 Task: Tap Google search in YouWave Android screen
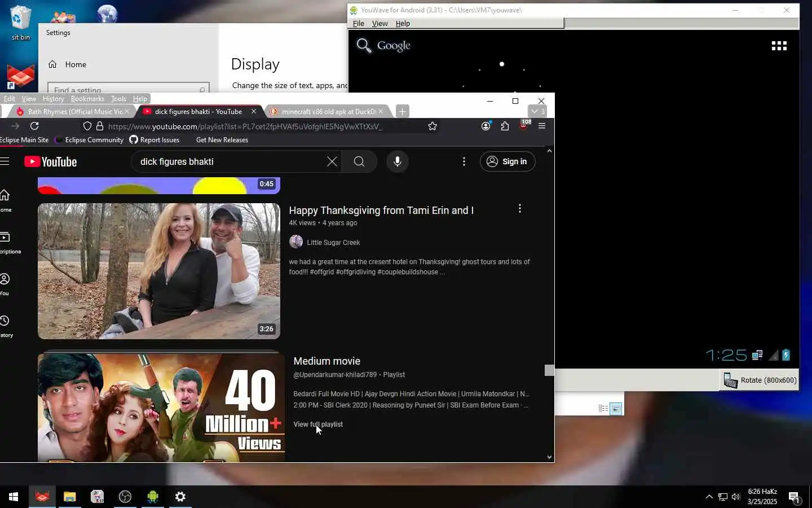tap(383, 46)
